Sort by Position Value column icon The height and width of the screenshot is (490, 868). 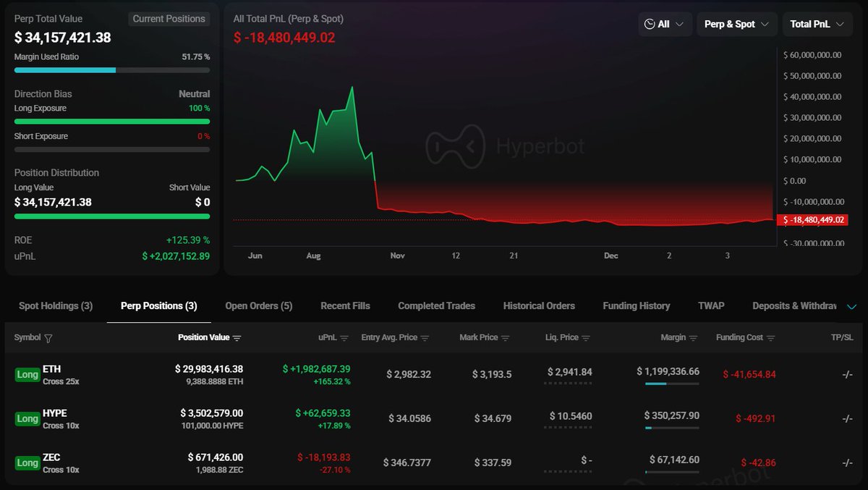pos(237,338)
